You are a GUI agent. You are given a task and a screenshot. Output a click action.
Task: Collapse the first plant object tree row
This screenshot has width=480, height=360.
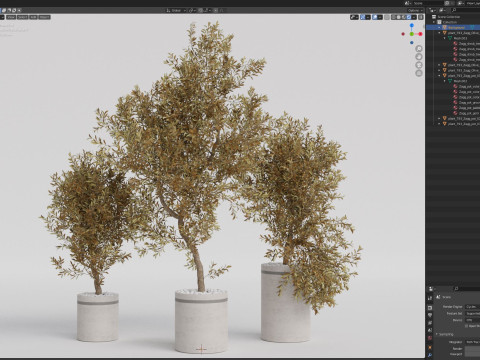click(439, 33)
